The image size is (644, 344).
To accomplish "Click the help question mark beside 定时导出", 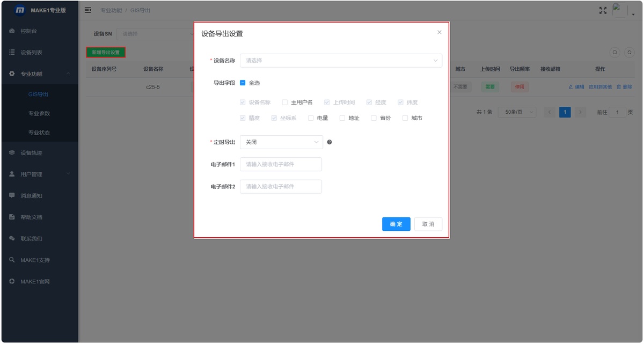I will tap(330, 142).
